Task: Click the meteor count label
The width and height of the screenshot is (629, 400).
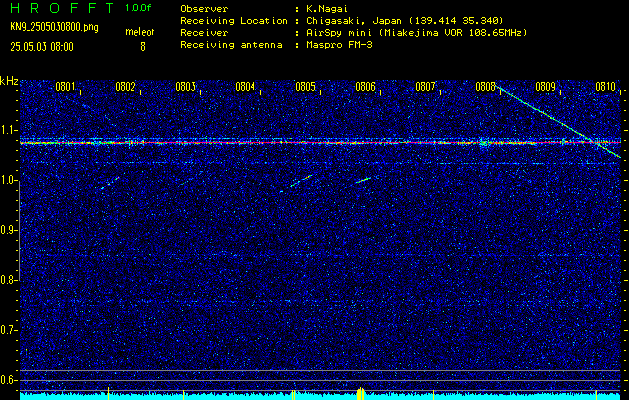Action: click(x=140, y=32)
